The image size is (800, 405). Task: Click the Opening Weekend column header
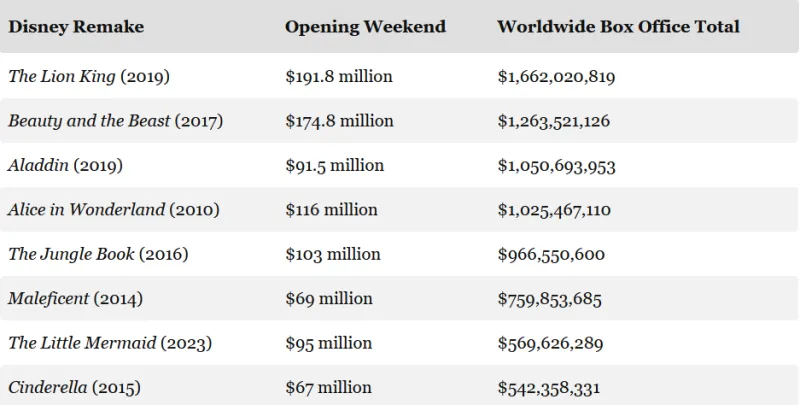pos(365,27)
